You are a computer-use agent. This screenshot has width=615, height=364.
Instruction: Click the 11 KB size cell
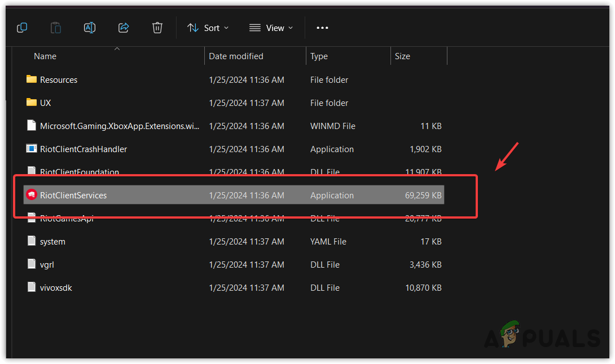(x=431, y=126)
